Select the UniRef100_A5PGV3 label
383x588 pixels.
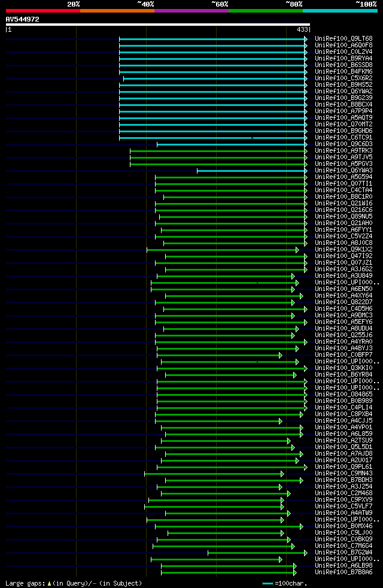click(x=344, y=164)
